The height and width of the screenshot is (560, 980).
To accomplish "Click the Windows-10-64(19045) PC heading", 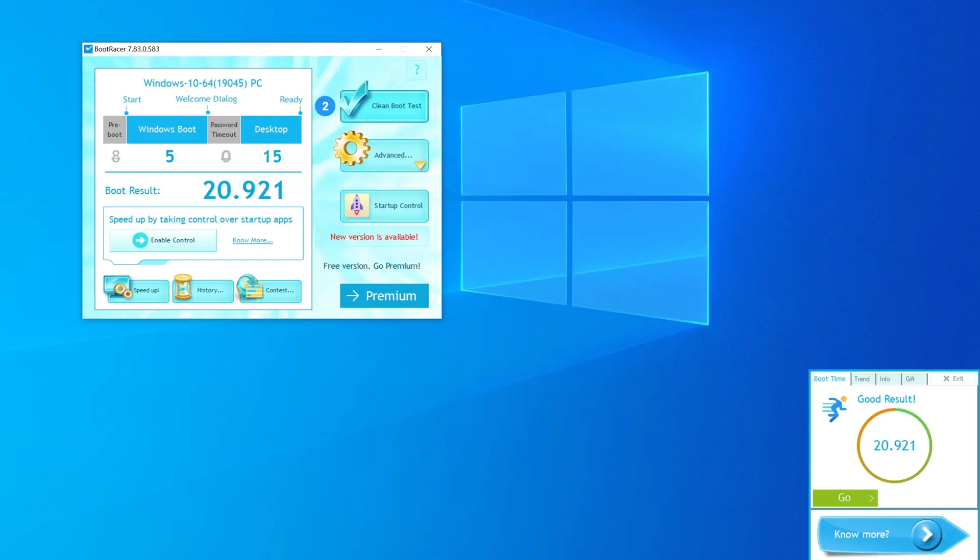I will tap(203, 83).
